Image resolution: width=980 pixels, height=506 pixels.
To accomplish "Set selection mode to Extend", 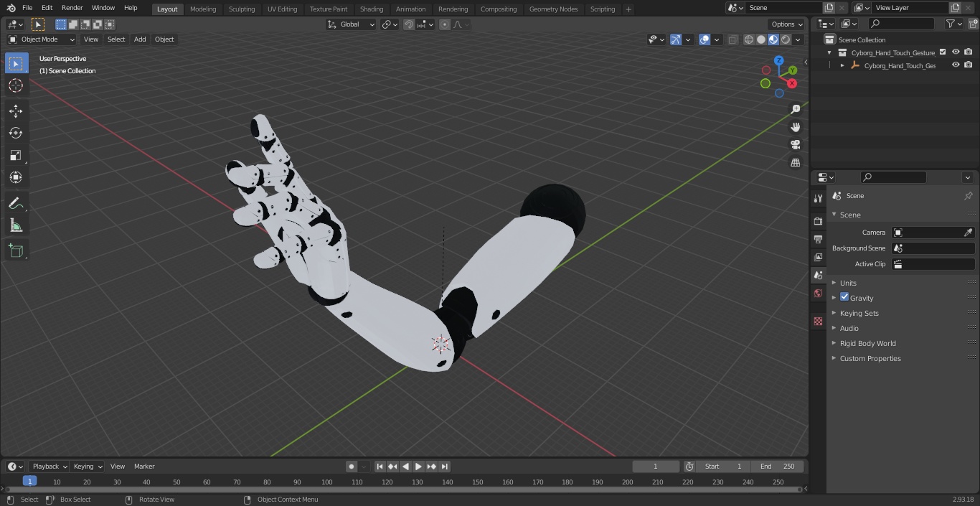I will click(x=73, y=24).
